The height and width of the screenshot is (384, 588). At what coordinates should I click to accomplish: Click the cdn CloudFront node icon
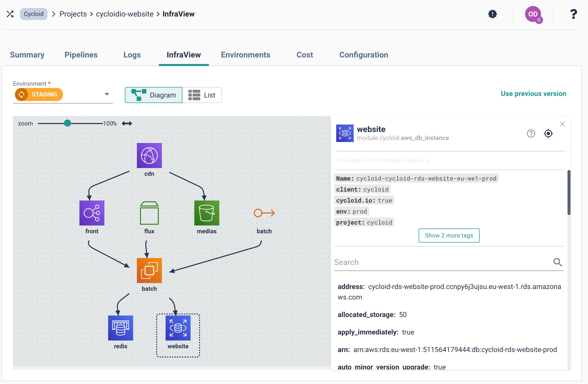point(149,155)
